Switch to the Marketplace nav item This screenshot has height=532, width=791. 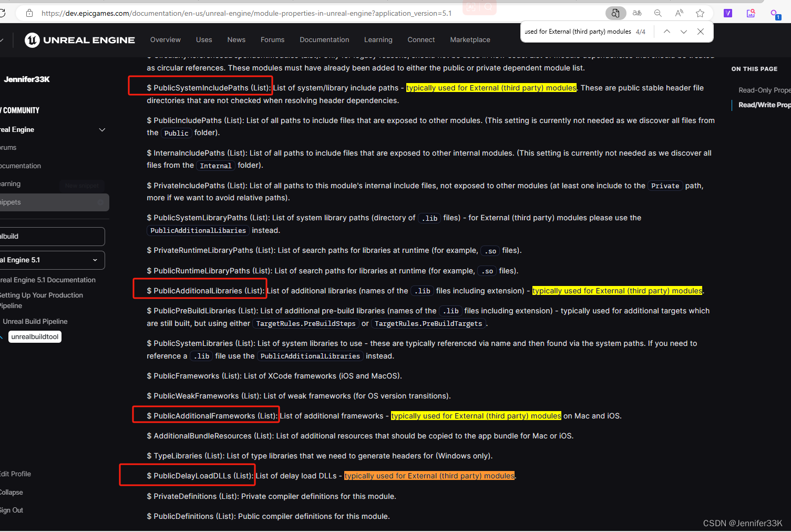coord(470,40)
